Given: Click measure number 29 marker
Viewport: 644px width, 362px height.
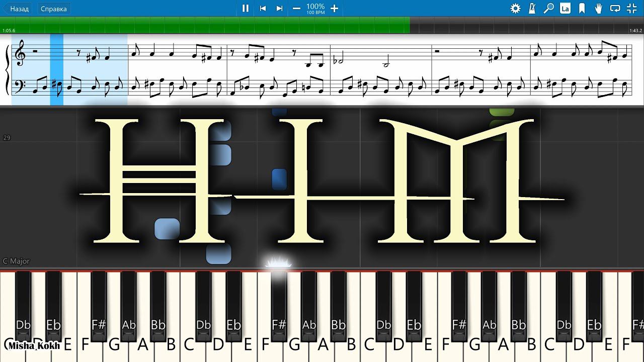Looking at the screenshot, I should (7, 137).
